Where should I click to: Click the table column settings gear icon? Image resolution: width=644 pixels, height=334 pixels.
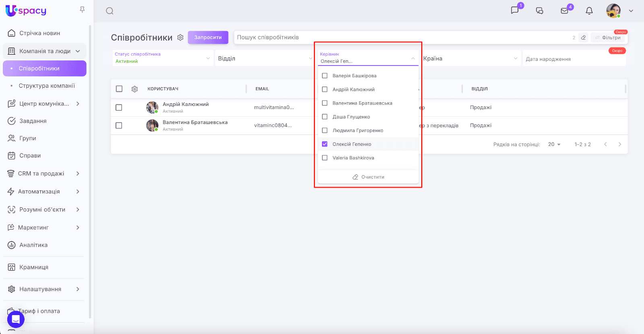[135, 89]
